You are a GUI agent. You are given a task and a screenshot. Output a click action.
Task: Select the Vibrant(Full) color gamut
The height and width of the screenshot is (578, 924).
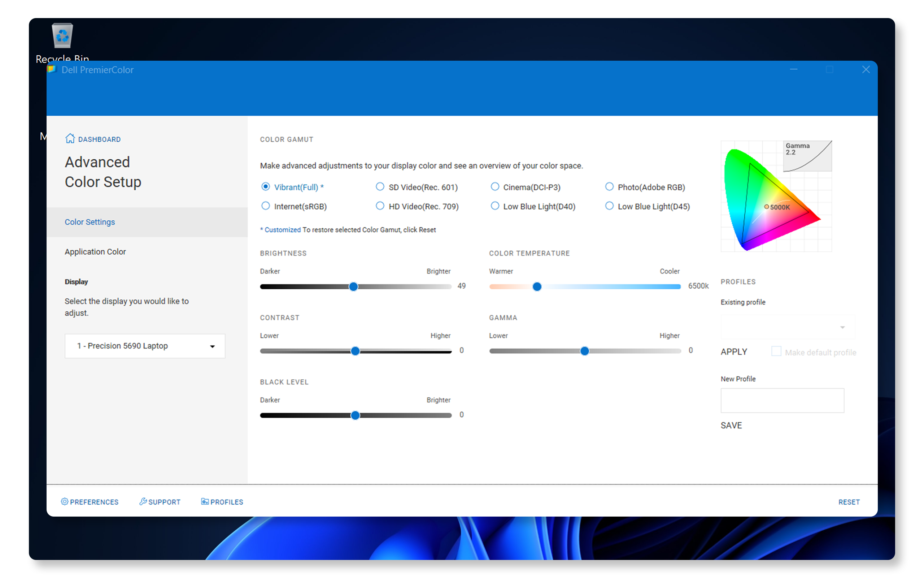coord(266,186)
